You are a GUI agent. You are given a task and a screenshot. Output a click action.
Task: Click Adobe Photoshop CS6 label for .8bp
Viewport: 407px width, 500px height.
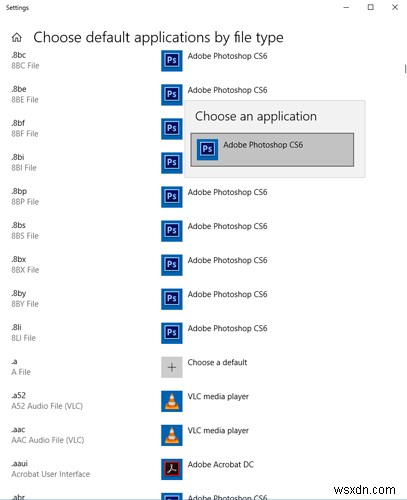click(227, 192)
